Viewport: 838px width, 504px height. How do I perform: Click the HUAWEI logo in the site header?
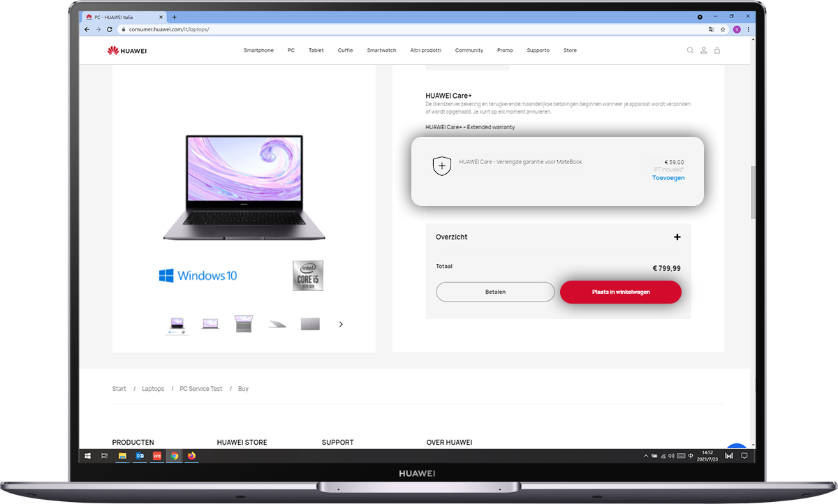[x=127, y=50]
